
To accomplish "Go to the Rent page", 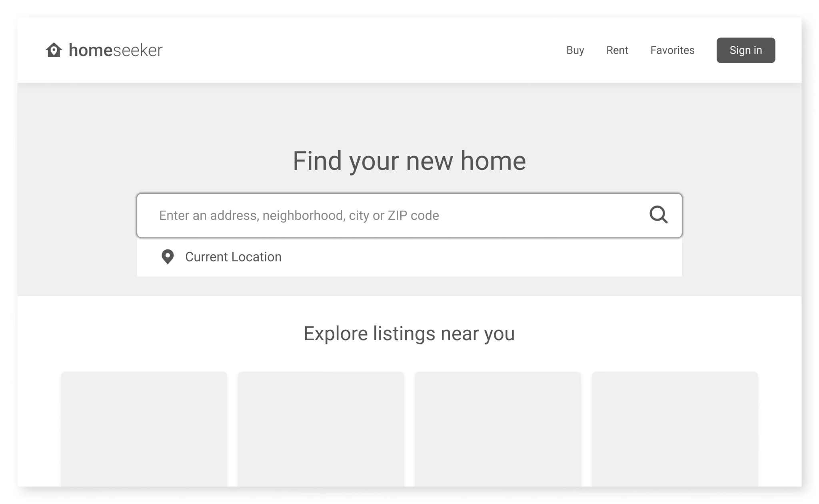I will coord(617,50).
